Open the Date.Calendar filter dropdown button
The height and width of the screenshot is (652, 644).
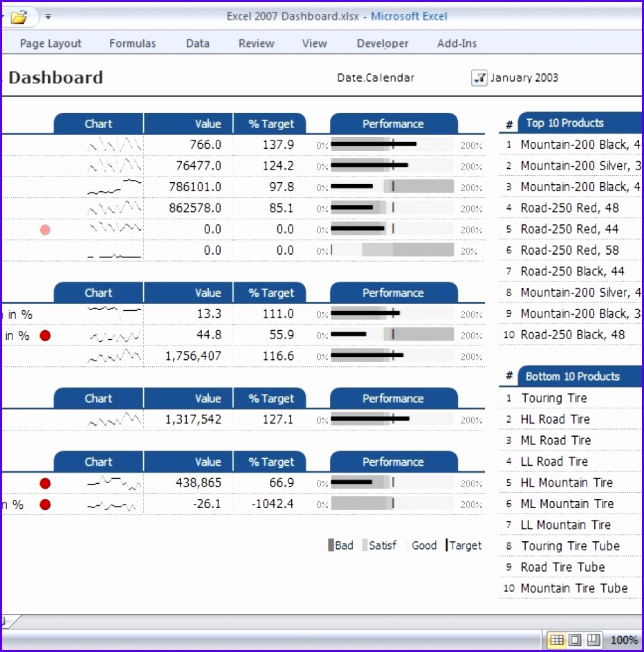pyautogui.click(x=479, y=78)
